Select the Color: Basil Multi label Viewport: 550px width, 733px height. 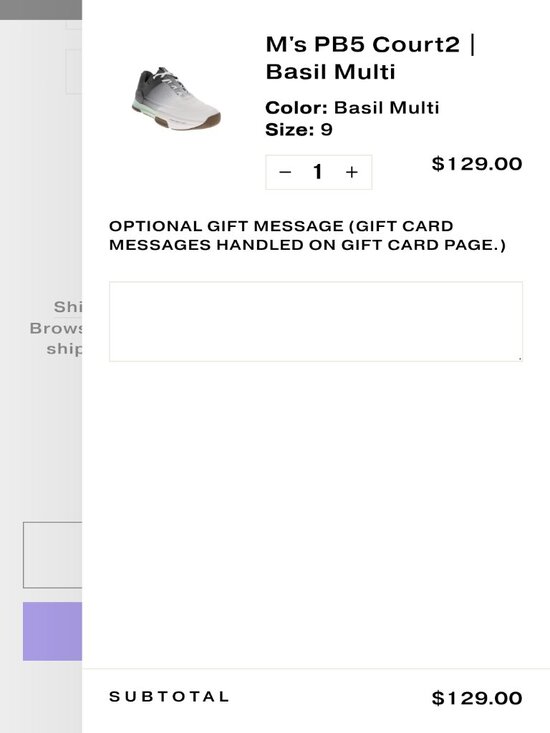352,108
